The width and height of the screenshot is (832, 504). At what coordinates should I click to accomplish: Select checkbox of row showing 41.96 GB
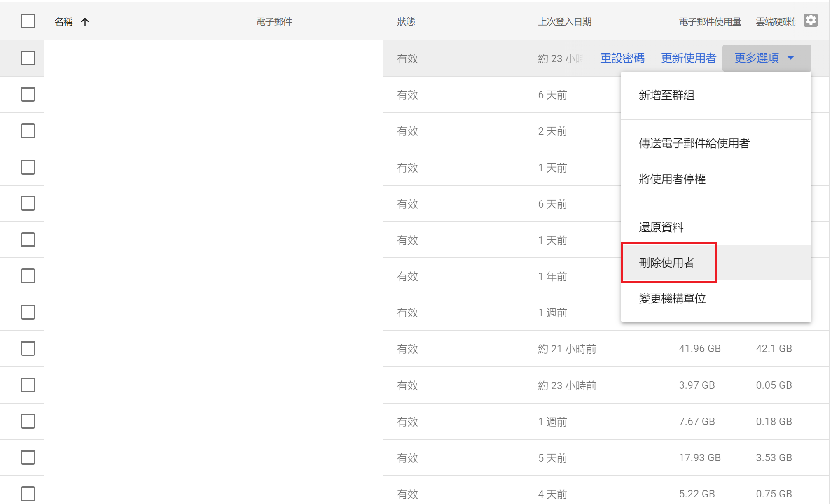(28, 348)
